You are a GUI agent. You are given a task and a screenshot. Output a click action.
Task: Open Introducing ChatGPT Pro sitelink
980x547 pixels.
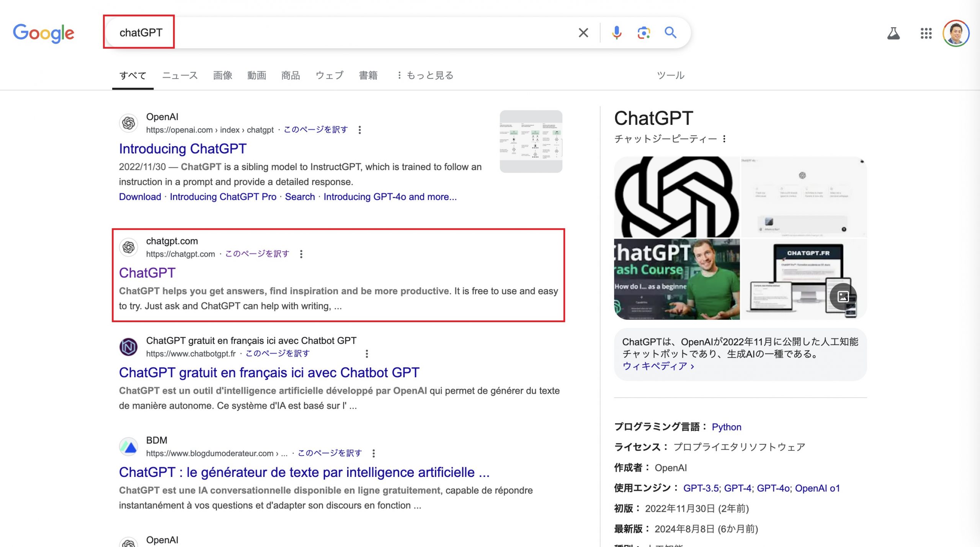click(x=223, y=197)
